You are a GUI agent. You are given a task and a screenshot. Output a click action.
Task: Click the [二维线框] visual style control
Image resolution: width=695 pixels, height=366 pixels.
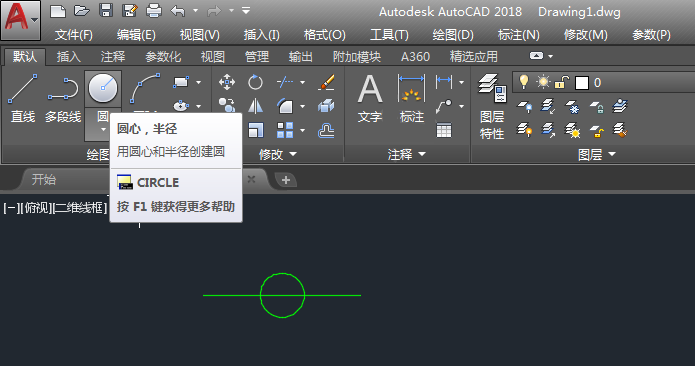click(80, 207)
